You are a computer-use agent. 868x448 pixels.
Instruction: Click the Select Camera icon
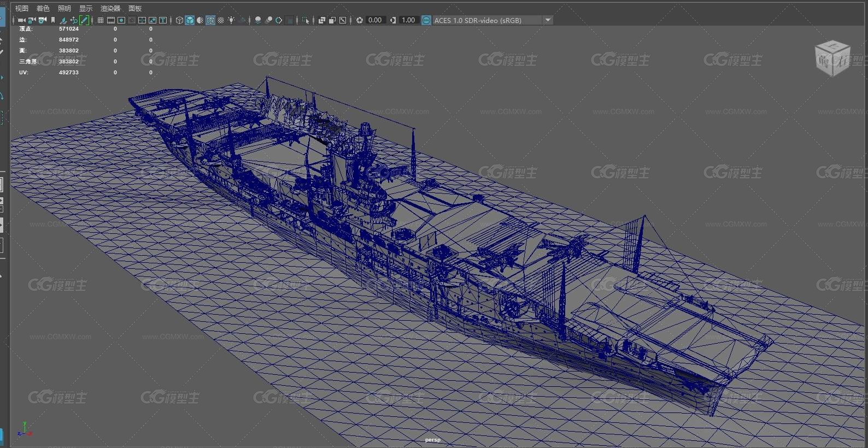tap(21, 20)
